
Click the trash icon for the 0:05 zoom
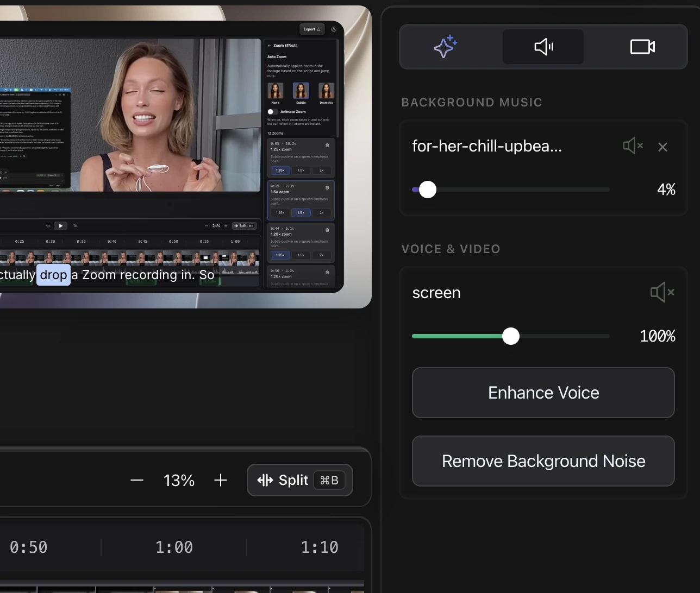[327, 145]
